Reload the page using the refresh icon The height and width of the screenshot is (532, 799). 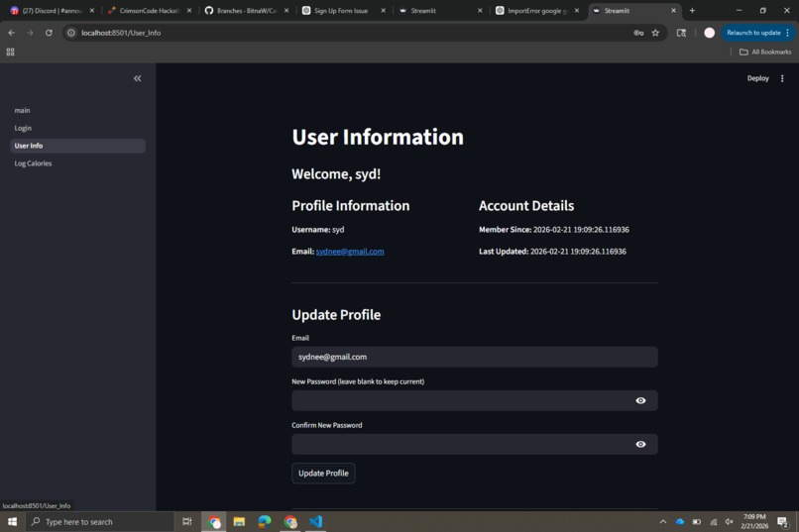click(x=49, y=33)
